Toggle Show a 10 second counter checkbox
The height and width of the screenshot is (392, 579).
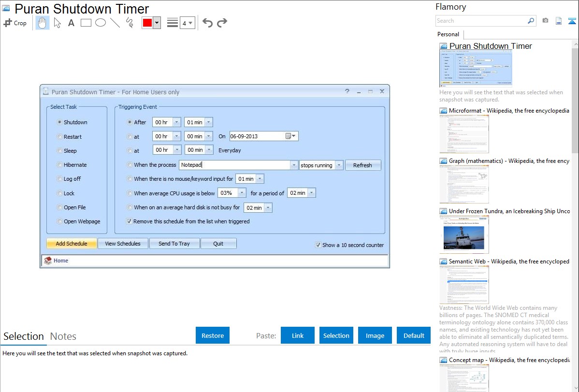click(x=318, y=245)
